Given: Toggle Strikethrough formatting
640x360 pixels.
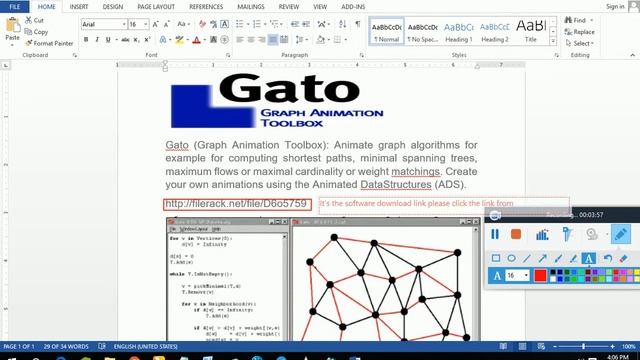Looking at the screenshot, I should click(125, 40).
